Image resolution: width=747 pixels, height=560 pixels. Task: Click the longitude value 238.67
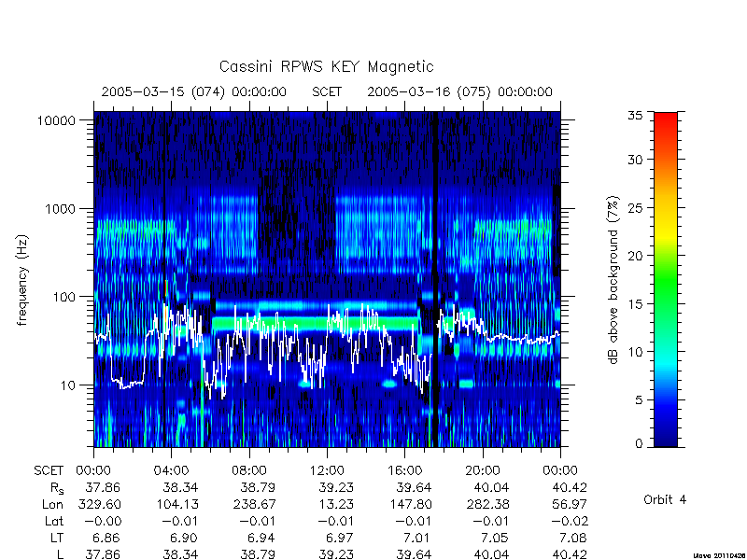254,504
